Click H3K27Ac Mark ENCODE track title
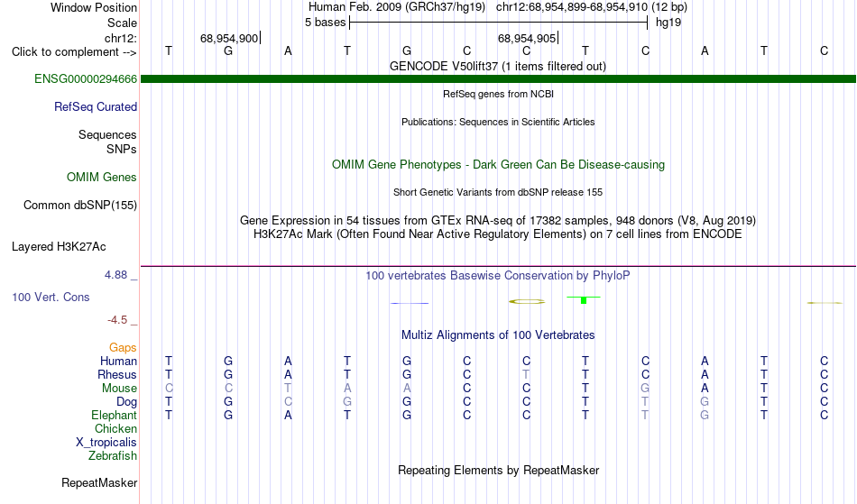Viewport: 857px width, 504px height. (x=498, y=234)
